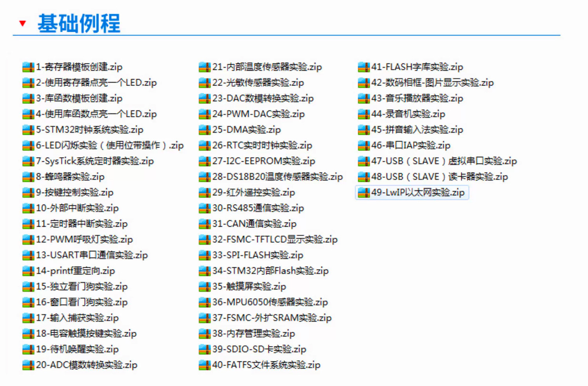Open 13-USART串口通信实验.zip
This screenshot has height=386, width=588.
tap(92, 255)
